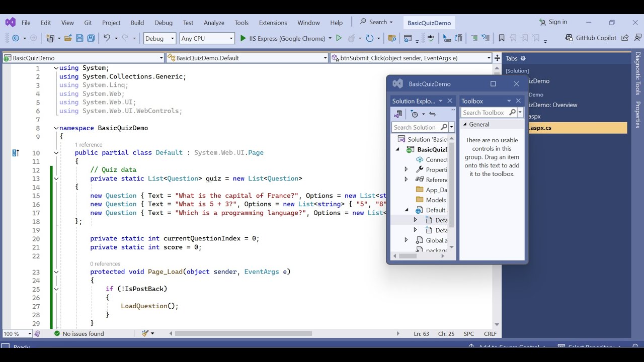
Task: Click the 'No issues found' status indicator
Action: click(x=79, y=333)
